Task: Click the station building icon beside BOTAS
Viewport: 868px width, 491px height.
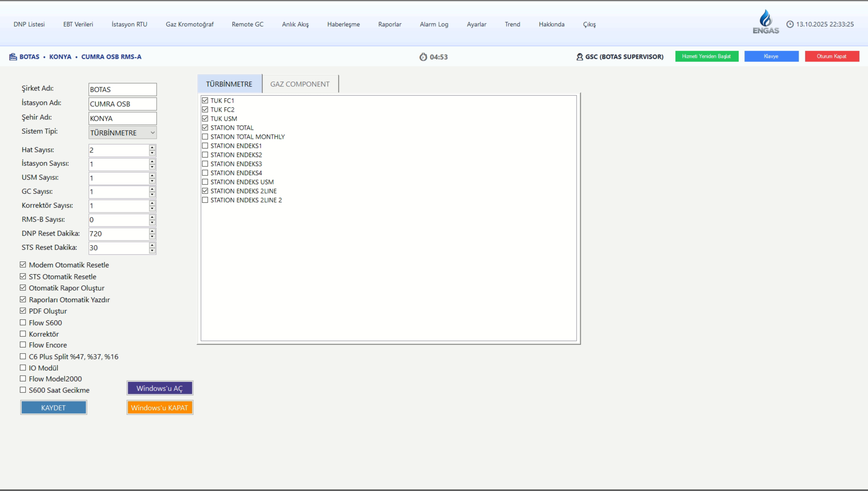Action: coord(13,57)
